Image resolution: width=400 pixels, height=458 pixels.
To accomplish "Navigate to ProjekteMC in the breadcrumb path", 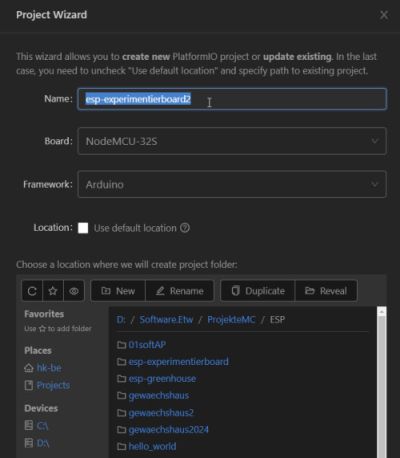I will pyautogui.click(x=231, y=320).
